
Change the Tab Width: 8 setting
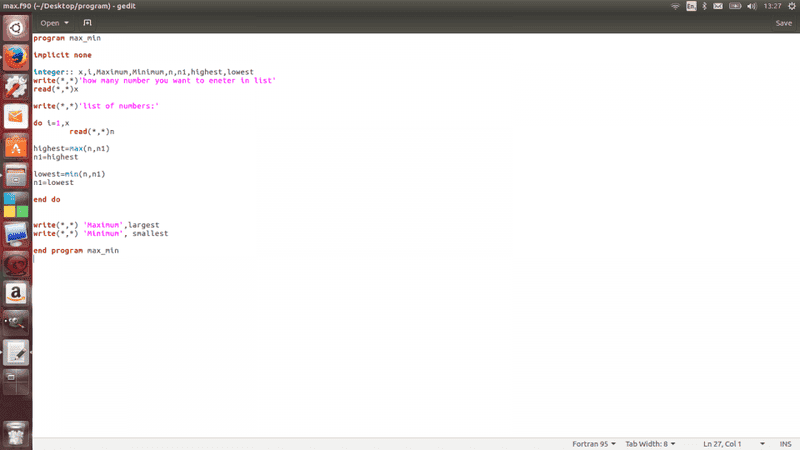coord(651,444)
